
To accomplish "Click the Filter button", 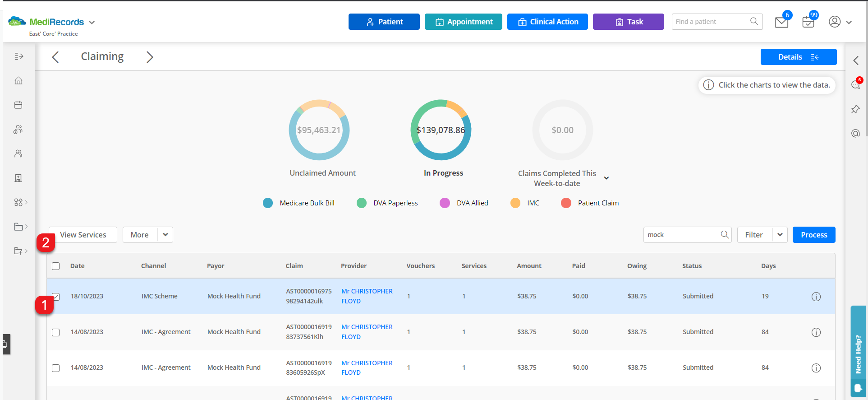I will point(754,235).
